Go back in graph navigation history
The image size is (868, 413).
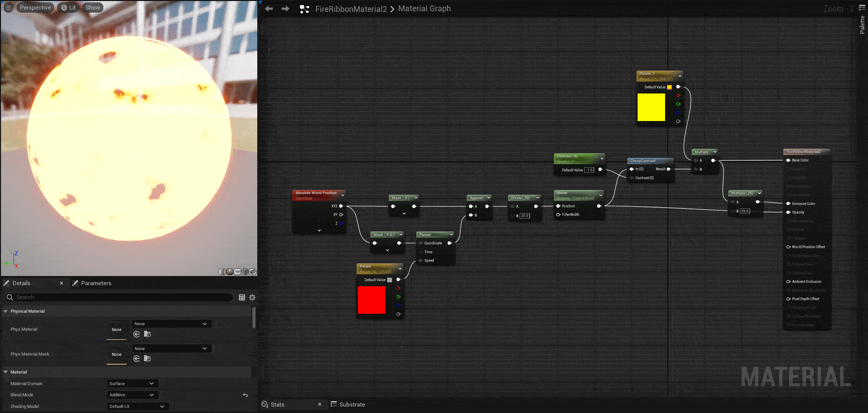pos(269,9)
